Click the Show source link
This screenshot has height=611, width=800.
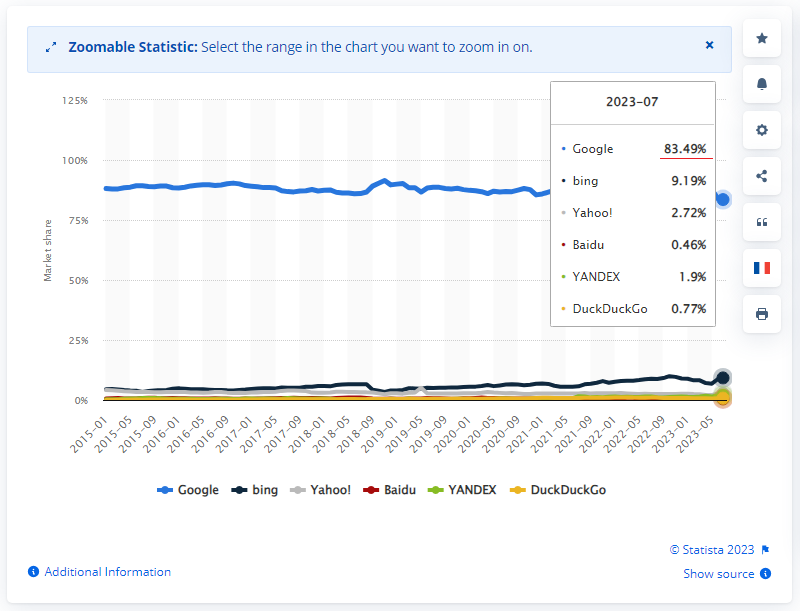(x=718, y=574)
